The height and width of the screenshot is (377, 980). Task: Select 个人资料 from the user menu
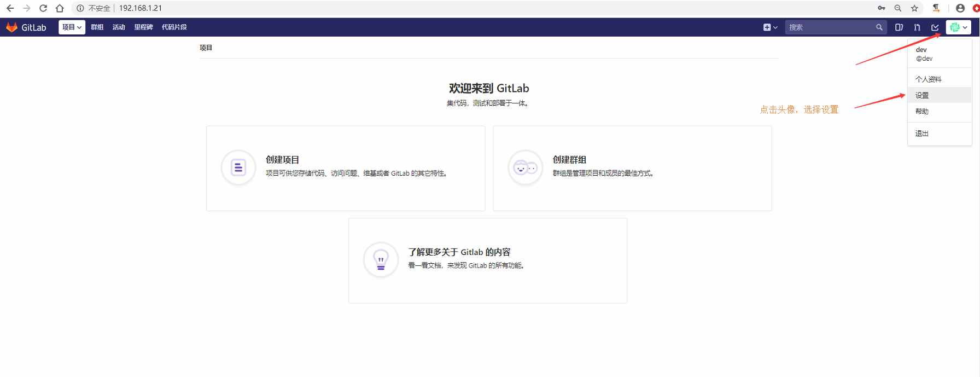click(x=940, y=79)
